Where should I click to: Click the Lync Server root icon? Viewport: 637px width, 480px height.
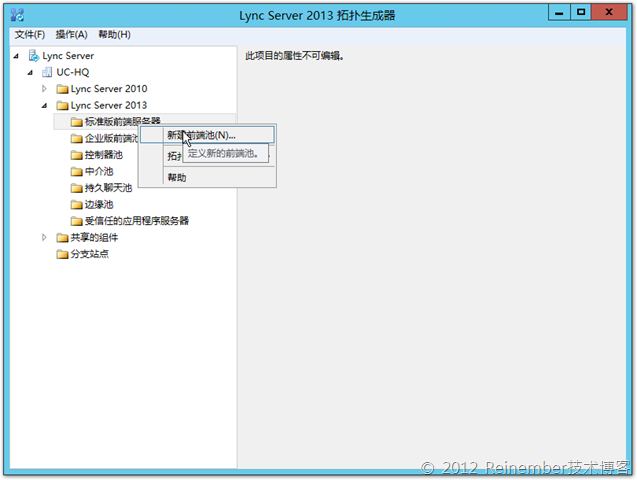pyautogui.click(x=34, y=56)
